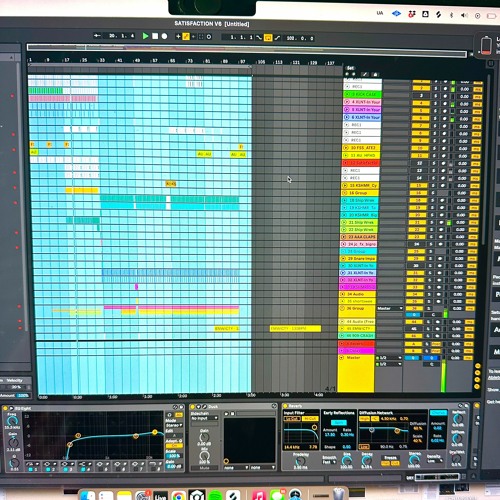Click the Stop button in transport
The height and width of the screenshot is (500, 500).
pos(155,36)
